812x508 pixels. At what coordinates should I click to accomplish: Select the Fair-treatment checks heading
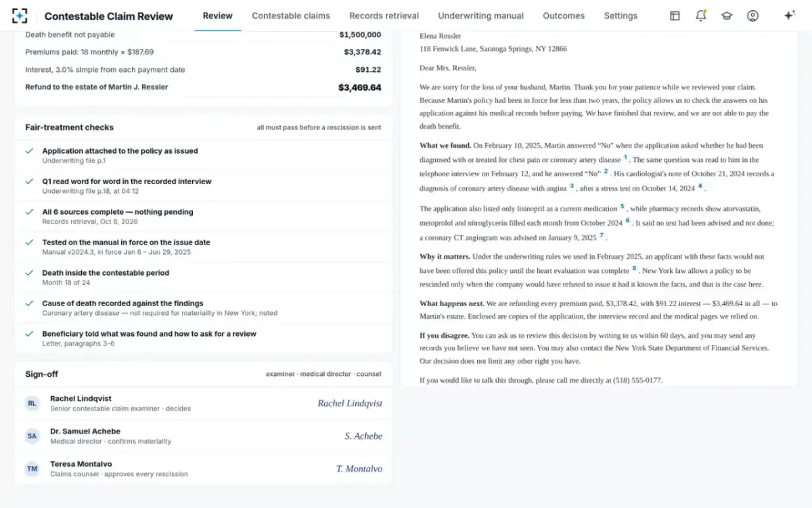click(x=70, y=127)
